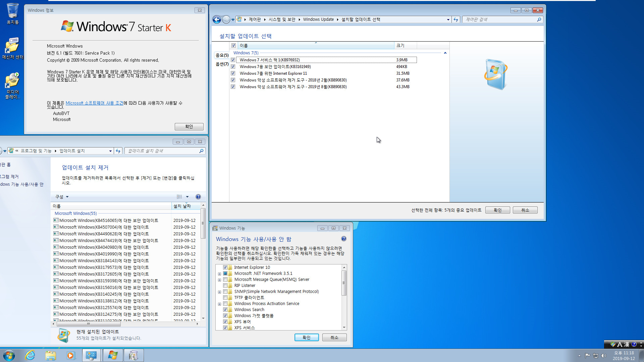Click 확인 in Windows Features dialog
The image size is (644, 362).
307,338
